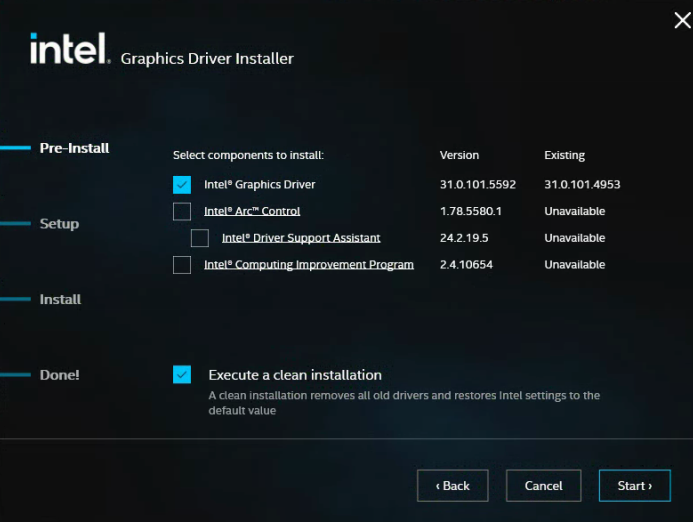Click the Existing column header
Screen dimensions: 693x522
[564, 155]
